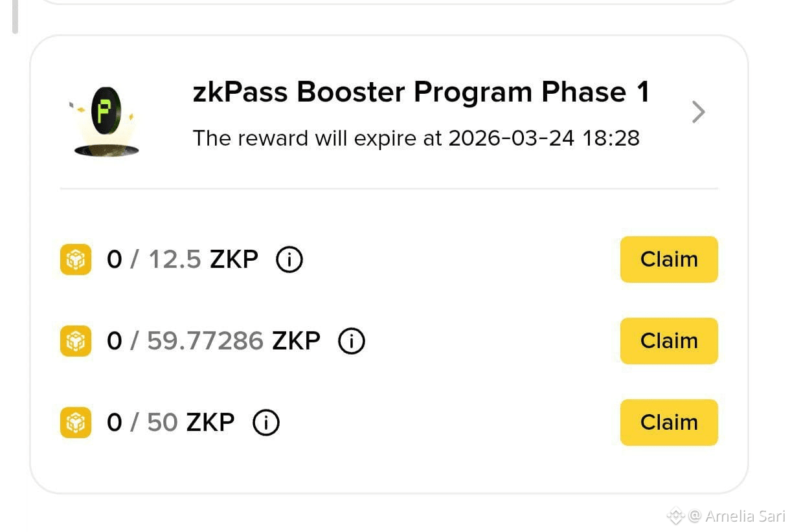The width and height of the screenshot is (790, 532).
Task: Click the BNB chain icon beside 50 ZKP
Action: tap(76, 423)
